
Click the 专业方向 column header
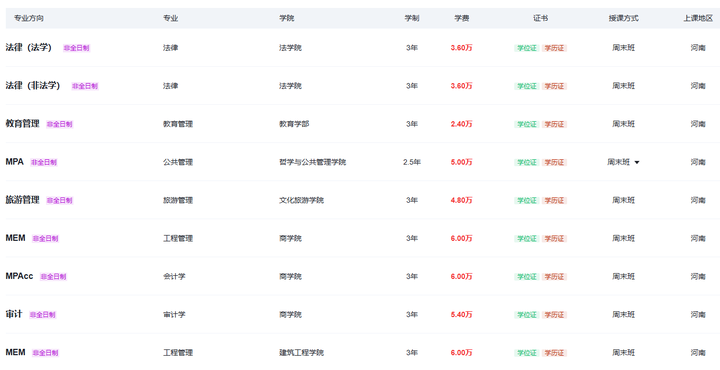[x=28, y=18]
